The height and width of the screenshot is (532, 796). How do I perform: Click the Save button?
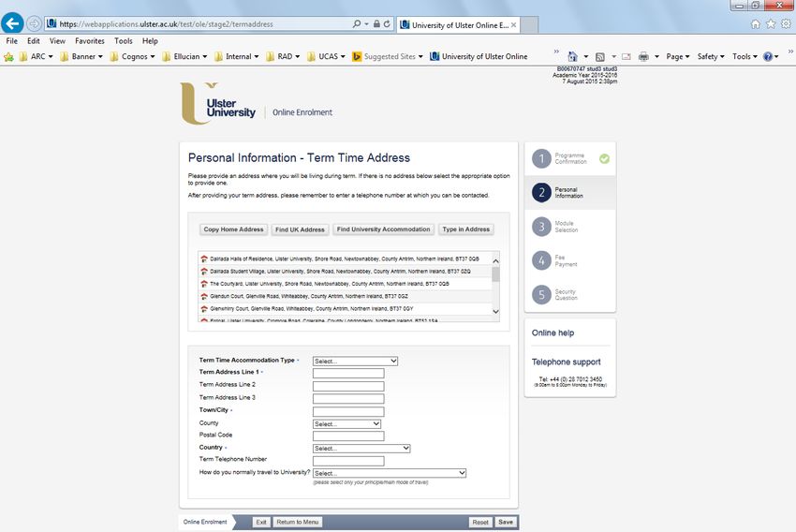point(506,522)
